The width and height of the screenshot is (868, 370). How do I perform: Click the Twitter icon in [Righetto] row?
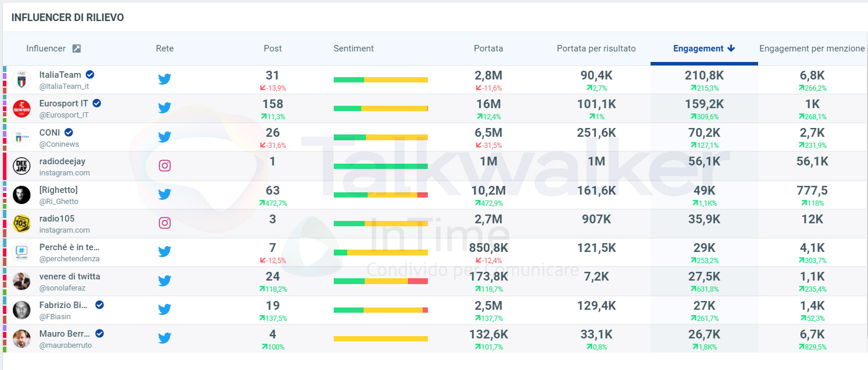pos(165,194)
